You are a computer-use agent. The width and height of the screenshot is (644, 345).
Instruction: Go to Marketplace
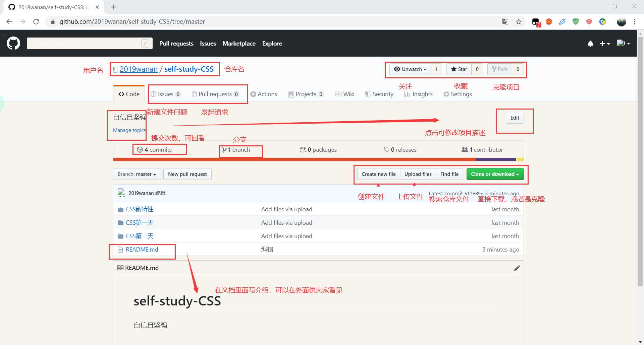(239, 44)
